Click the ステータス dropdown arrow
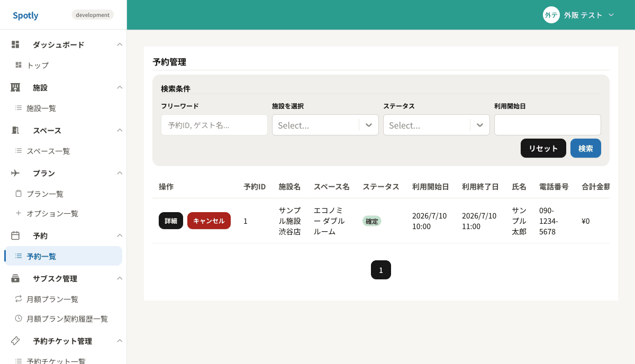 click(x=480, y=125)
